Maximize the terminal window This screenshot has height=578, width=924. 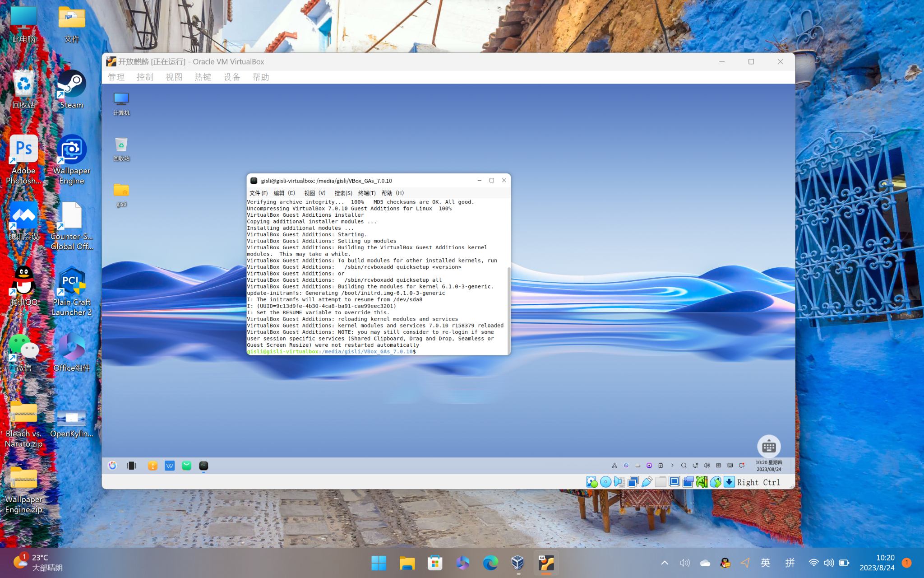click(492, 180)
